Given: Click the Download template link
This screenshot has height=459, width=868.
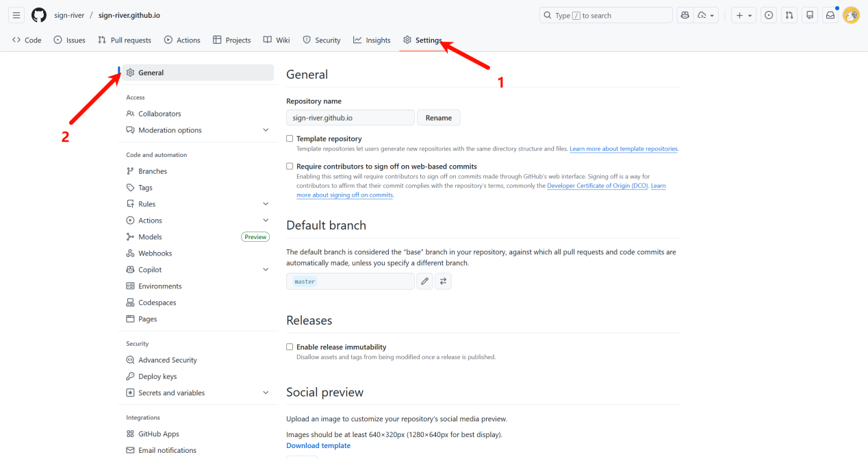Looking at the screenshot, I should [x=318, y=446].
